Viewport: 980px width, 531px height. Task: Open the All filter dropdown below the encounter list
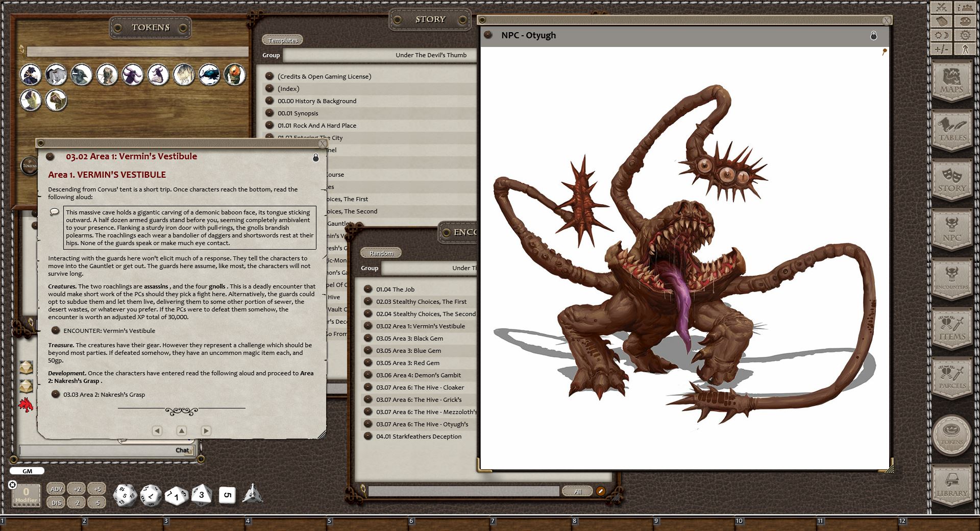pos(577,491)
